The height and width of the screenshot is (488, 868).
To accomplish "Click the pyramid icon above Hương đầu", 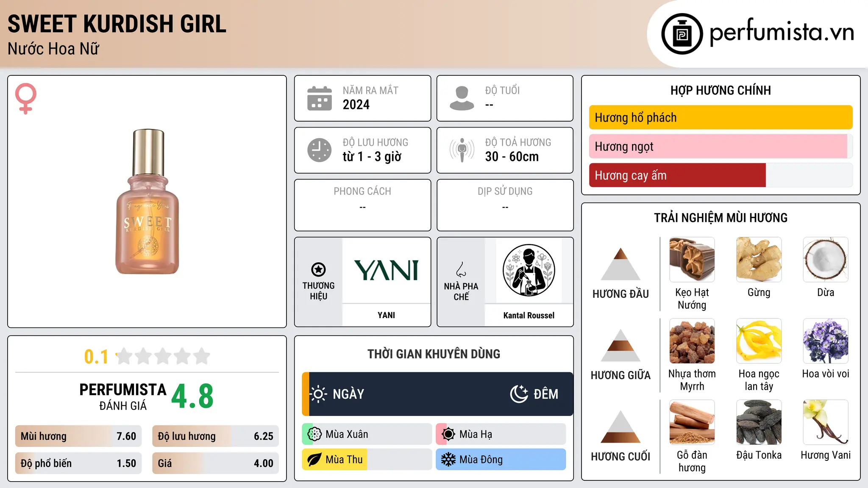I will coord(620,264).
